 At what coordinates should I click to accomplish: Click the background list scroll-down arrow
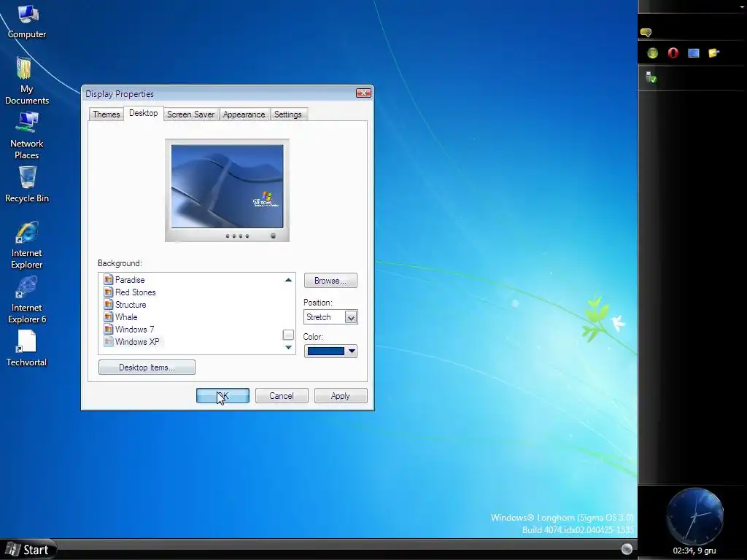pyautogui.click(x=288, y=347)
